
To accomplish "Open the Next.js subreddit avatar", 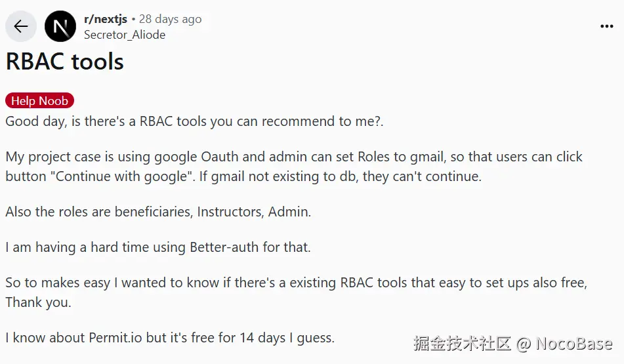I will [x=60, y=26].
